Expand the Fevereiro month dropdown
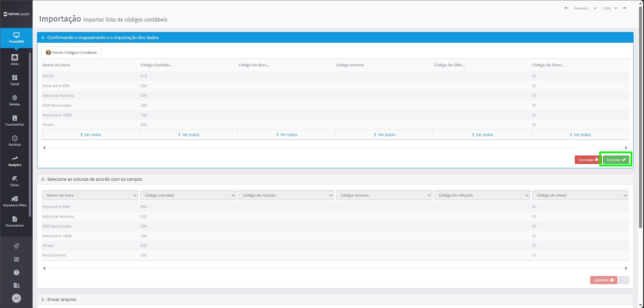 585,8
